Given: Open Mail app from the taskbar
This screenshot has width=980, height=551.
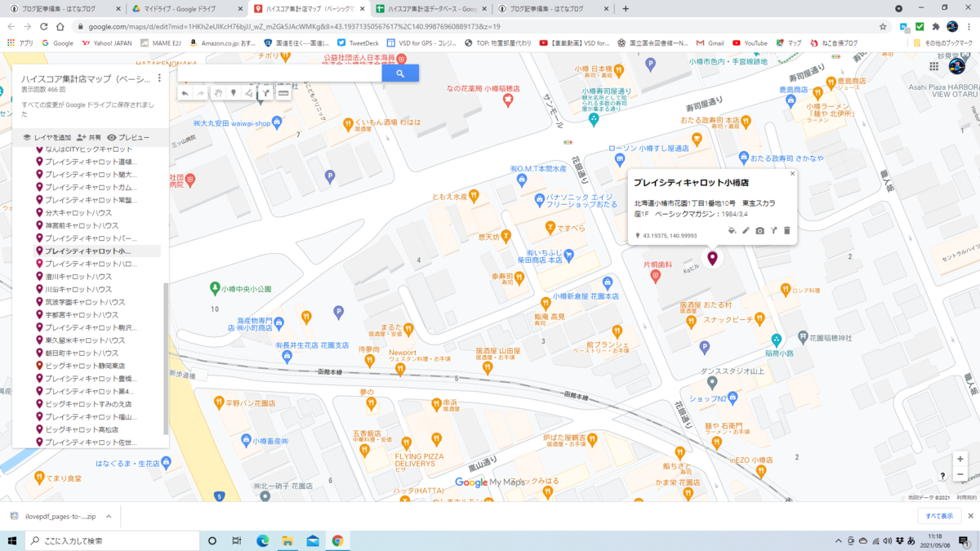Looking at the screenshot, I should pos(313,540).
